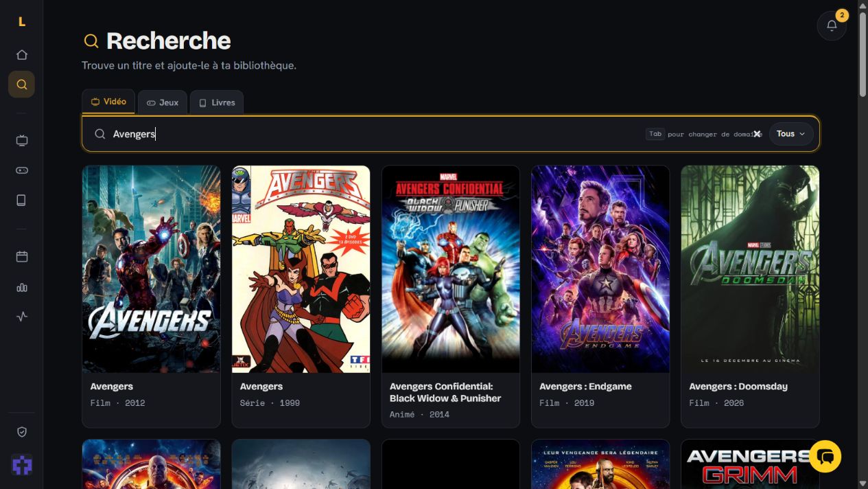Click the 'Film · 2012' label
The height and width of the screenshot is (489, 868).
(x=117, y=403)
